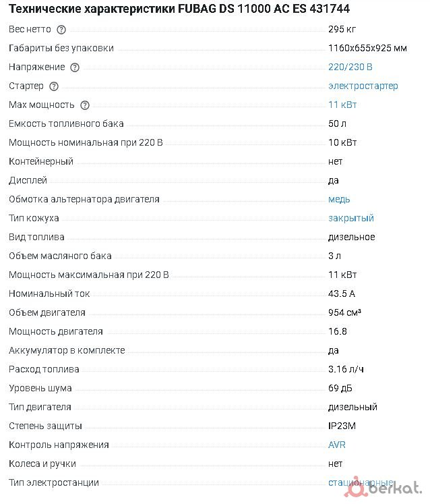Click the 295 кг weight value
This screenshot has height=504, width=430.
342,30
